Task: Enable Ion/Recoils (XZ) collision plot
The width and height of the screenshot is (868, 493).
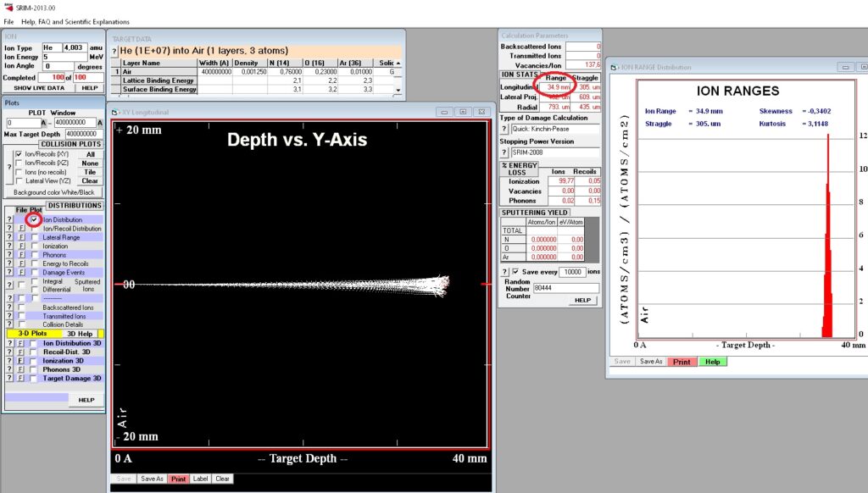Action: pos(19,163)
